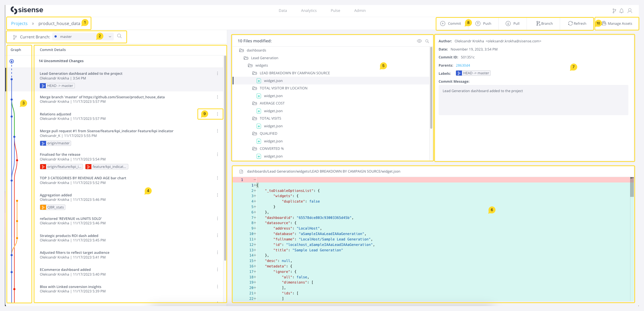
Task: Click the Commit button
Action: 451,24
